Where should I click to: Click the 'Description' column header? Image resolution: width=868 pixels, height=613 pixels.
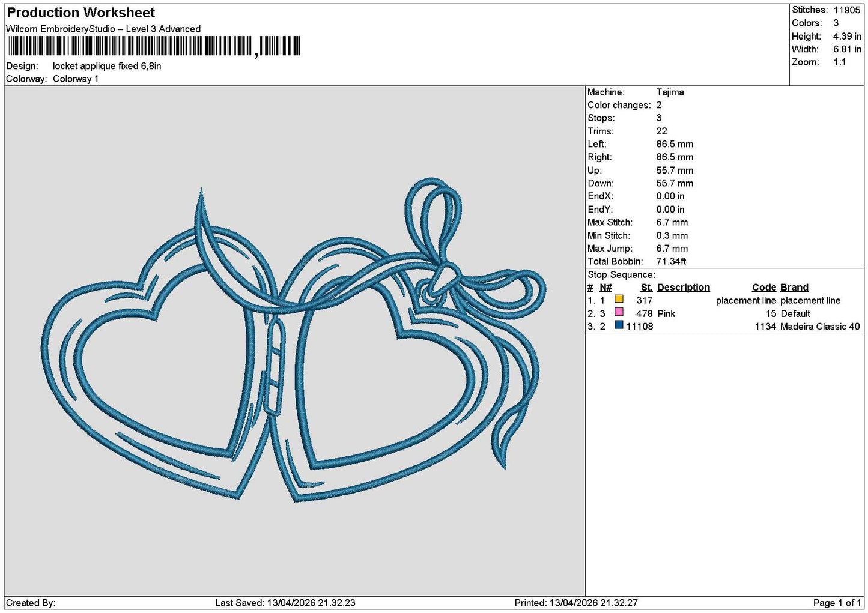click(684, 288)
